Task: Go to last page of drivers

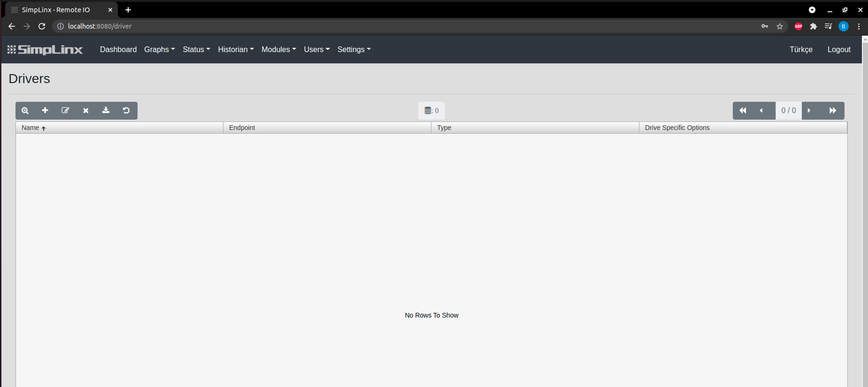Action: click(833, 111)
